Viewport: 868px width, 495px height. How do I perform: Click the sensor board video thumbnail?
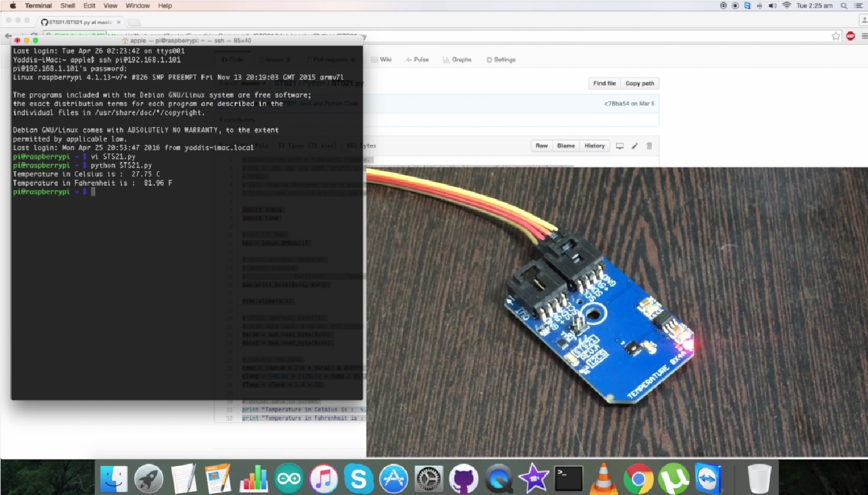coord(617,312)
